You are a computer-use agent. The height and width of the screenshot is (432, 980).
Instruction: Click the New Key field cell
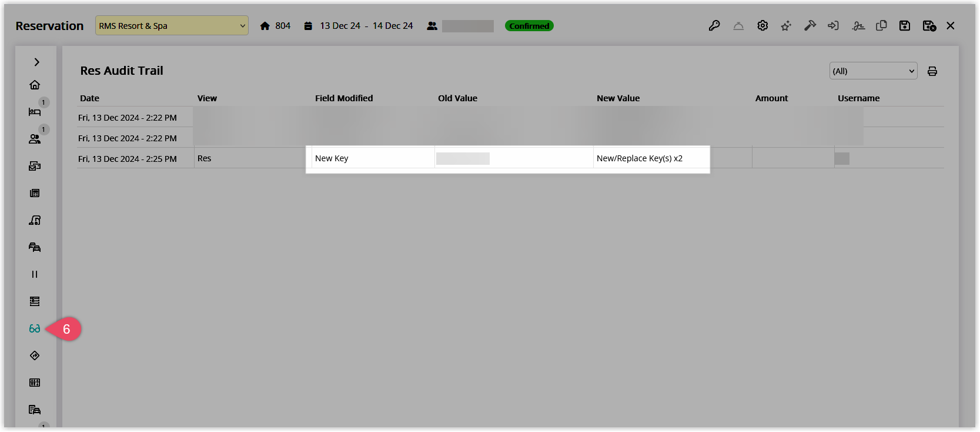coord(373,158)
